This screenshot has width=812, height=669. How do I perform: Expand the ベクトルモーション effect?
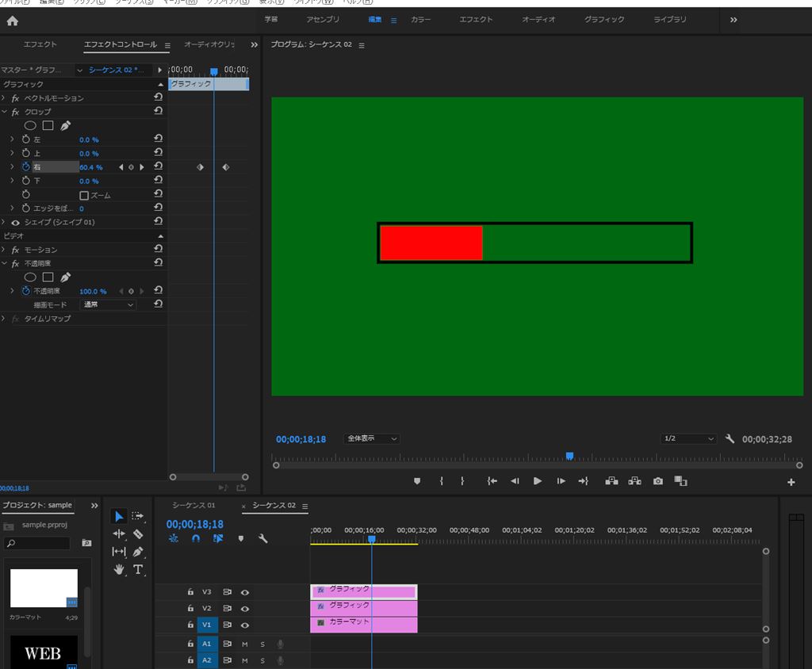pyautogui.click(x=4, y=98)
